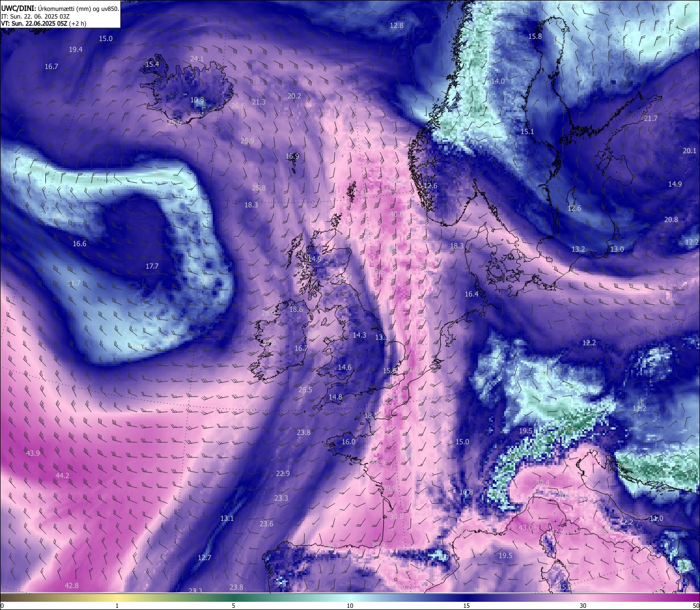Click the 26.5 value label
The image size is (700, 610).
[306, 390]
